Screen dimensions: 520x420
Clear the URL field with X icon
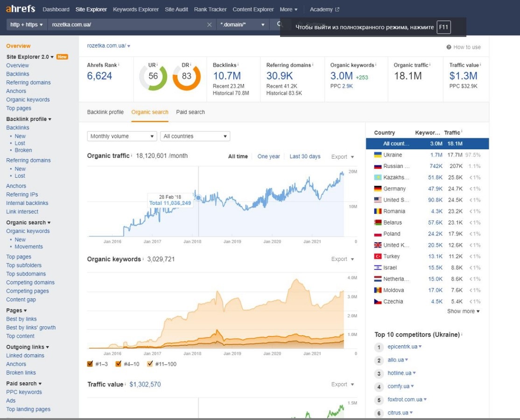coord(209,25)
